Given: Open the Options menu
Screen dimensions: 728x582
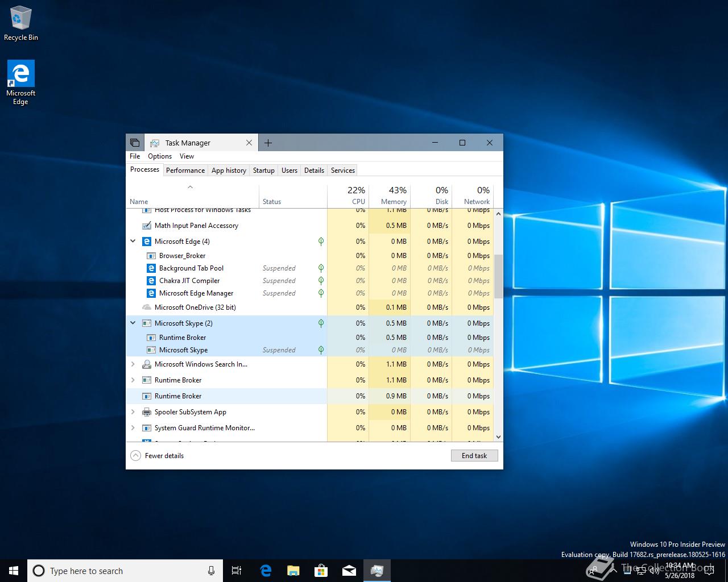Looking at the screenshot, I should (160, 156).
